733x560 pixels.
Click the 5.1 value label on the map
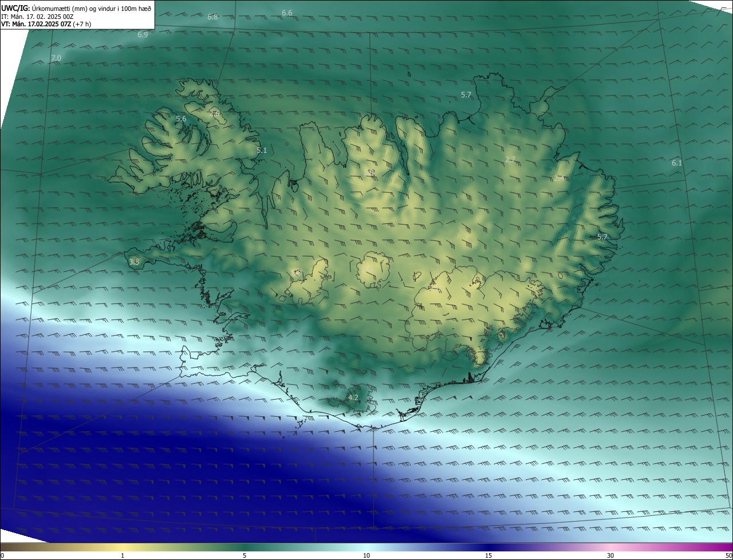(262, 151)
